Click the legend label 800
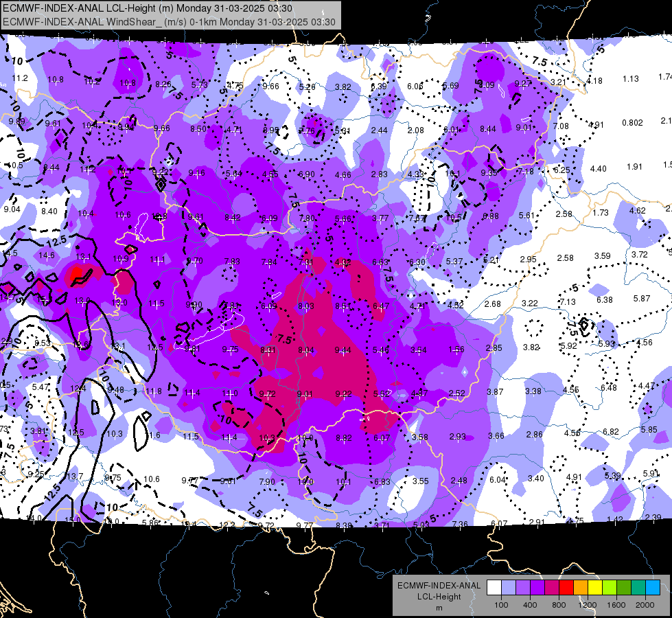This screenshot has width=672, height=618. click(559, 605)
